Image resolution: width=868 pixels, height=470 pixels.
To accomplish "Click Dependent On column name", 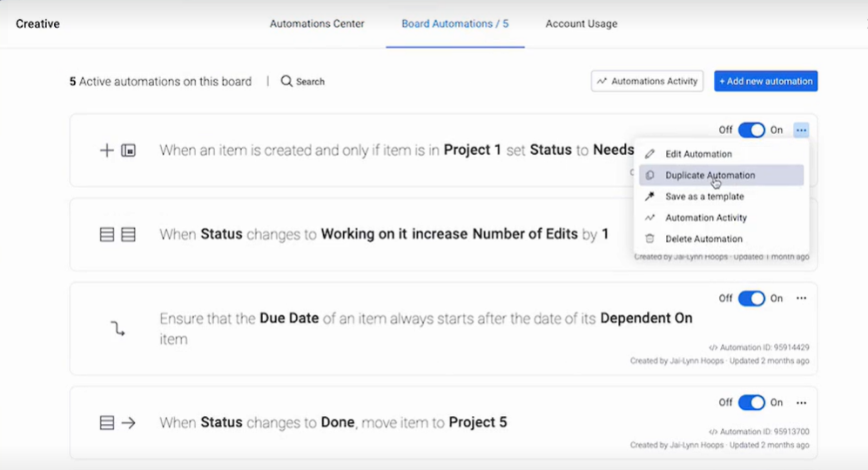I will click(x=646, y=319).
